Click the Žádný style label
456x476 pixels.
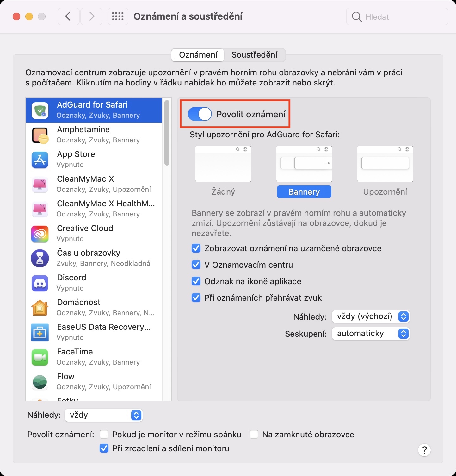point(223,192)
